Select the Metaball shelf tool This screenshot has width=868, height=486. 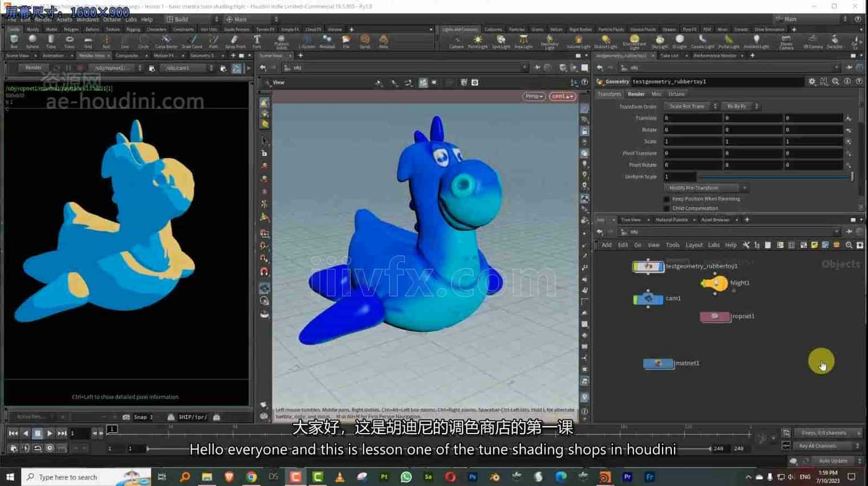point(327,42)
